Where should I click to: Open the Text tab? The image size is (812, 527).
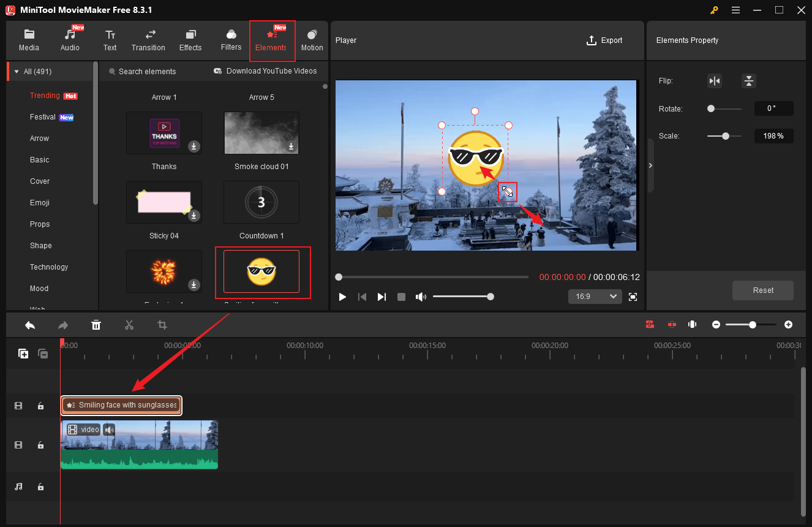pos(110,39)
